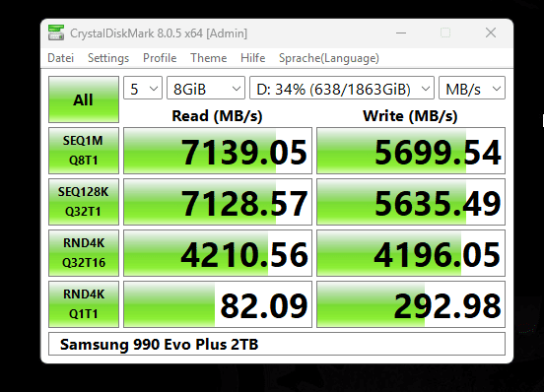The height and width of the screenshot is (392, 544).
Task: Close the CrystalDiskMark window
Action: tap(491, 33)
